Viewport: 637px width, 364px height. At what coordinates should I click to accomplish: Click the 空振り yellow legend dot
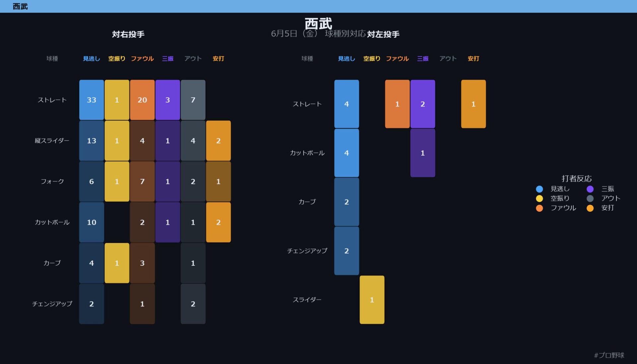click(x=539, y=198)
